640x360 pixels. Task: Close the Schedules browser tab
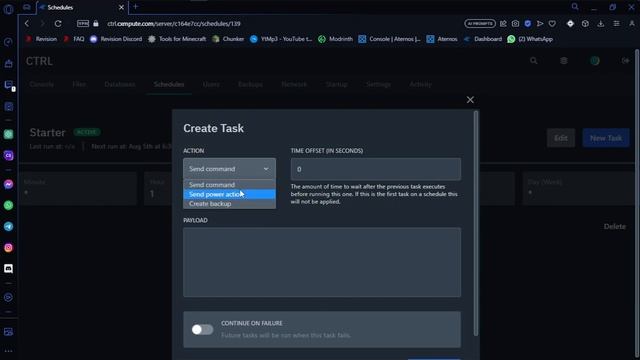pos(121,7)
